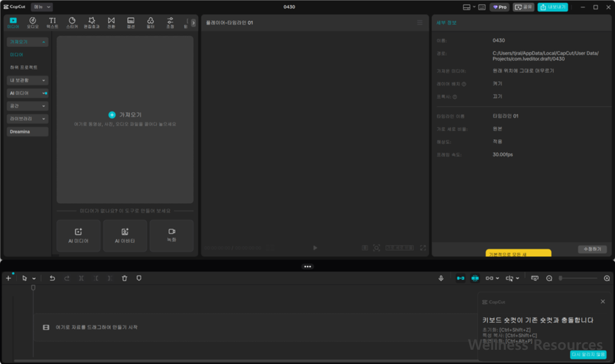This screenshot has height=364, width=615.
Task: Show more tool tabs with the right arrow
Action: tap(193, 23)
